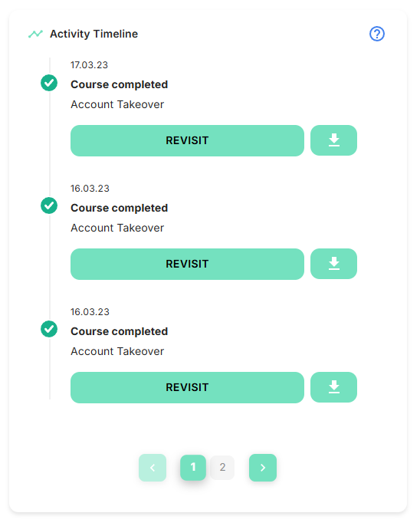Click download icon for last timeline entry
This screenshot has width=420, height=526.
333,387
